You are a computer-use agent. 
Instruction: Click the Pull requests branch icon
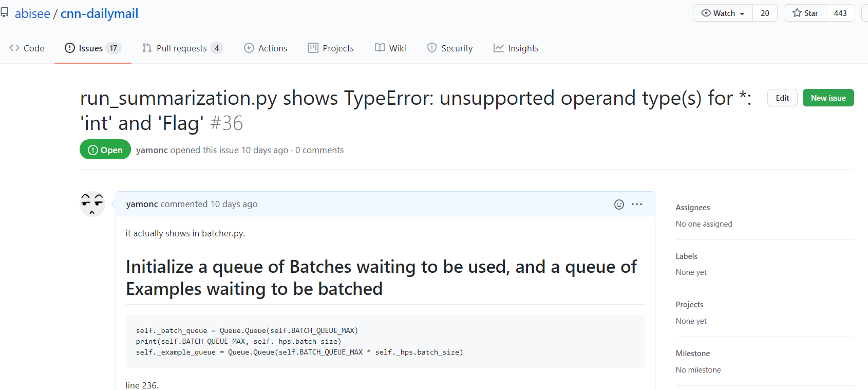click(147, 48)
